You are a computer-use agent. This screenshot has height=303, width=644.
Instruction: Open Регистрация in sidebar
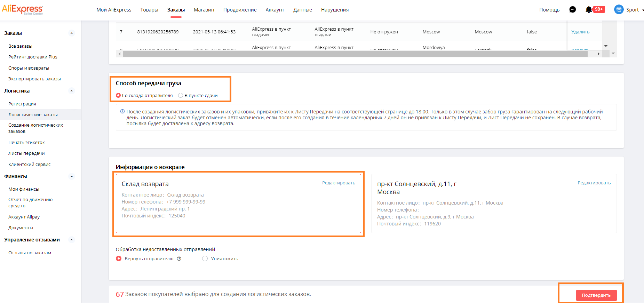[x=22, y=104]
